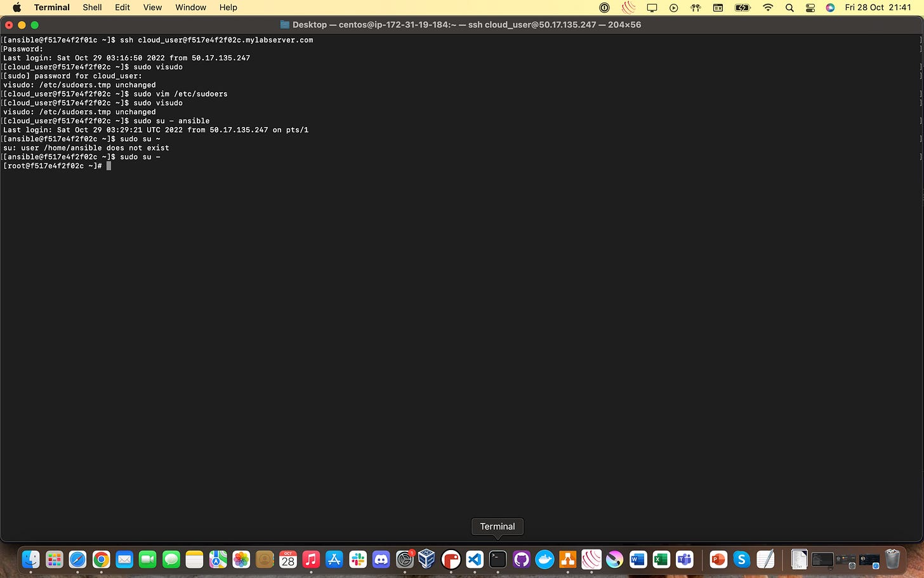924x578 pixels.
Task: Open Screen Mirroring display icon in menu bar
Action: point(652,8)
